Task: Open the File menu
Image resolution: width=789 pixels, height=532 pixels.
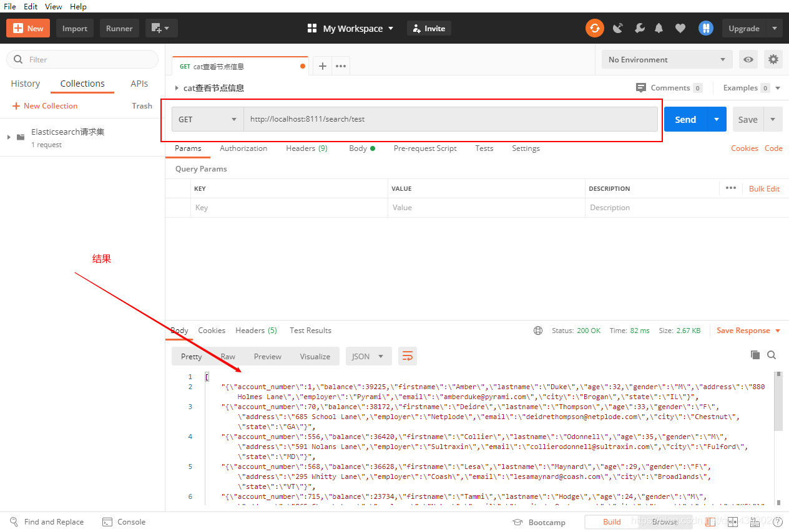Action: 10,6
